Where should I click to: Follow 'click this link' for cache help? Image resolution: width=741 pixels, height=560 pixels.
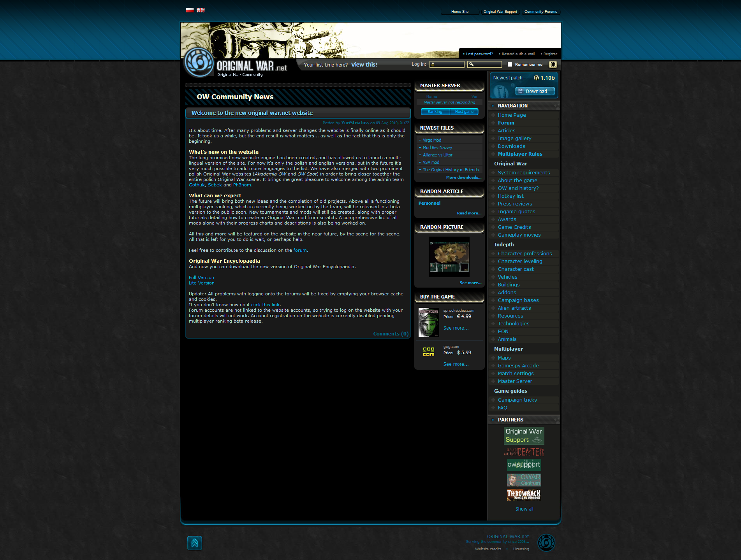click(265, 305)
